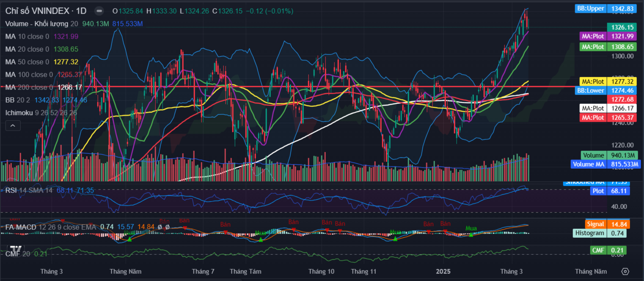This screenshot has height=281, width=644.
Task: Select the MA 50 close indicator legend
Action: click(x=27, y=62)
